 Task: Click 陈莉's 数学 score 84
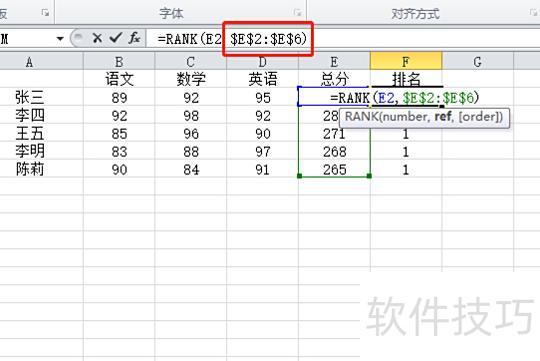pyautogui.click(x=191, y=169)
